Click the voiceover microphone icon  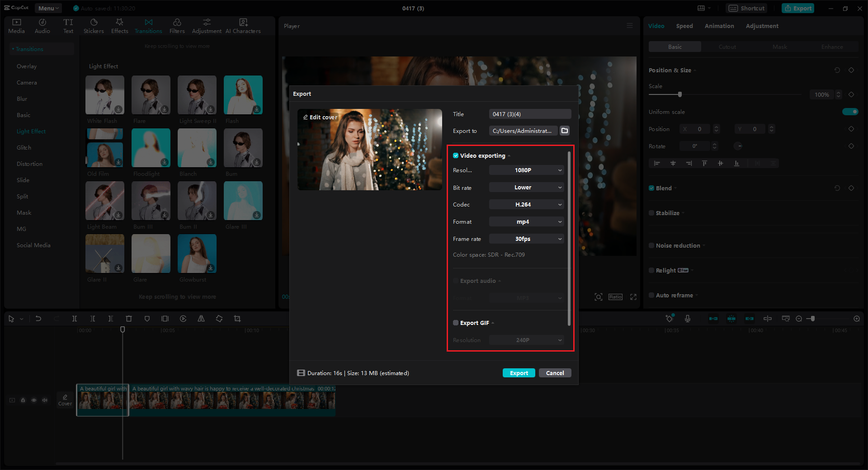pyautogui.click(x=688, y=319)
